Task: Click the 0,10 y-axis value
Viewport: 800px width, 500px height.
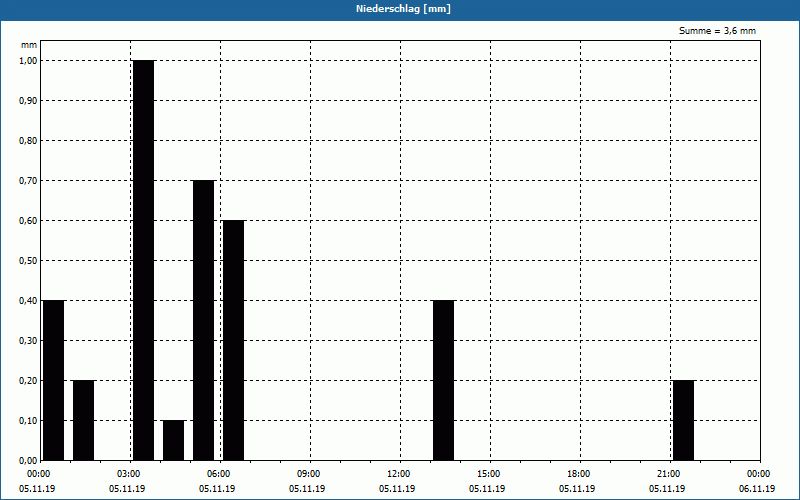Action: tap(28, 420)
